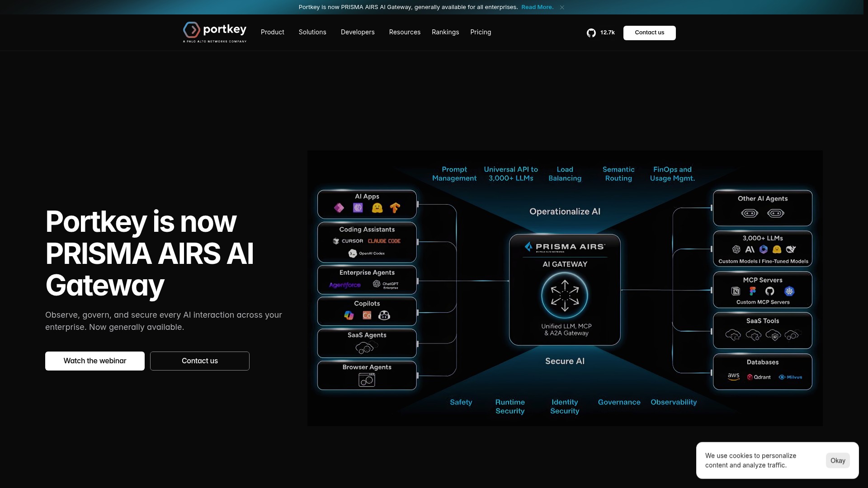Go to the Rankings page
The width and height of the screenshot is (868, 488).
pyautogui.click(x=445, y=32)
